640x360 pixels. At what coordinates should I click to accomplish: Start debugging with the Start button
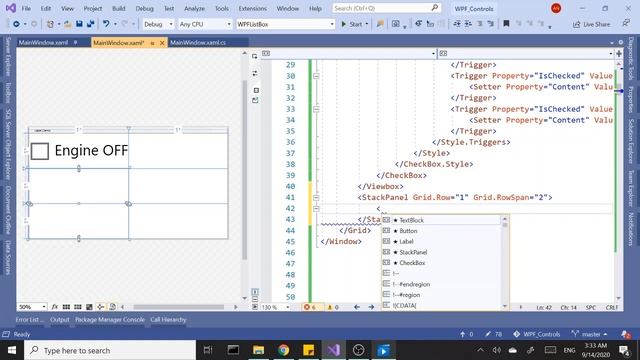coord(352,24)
